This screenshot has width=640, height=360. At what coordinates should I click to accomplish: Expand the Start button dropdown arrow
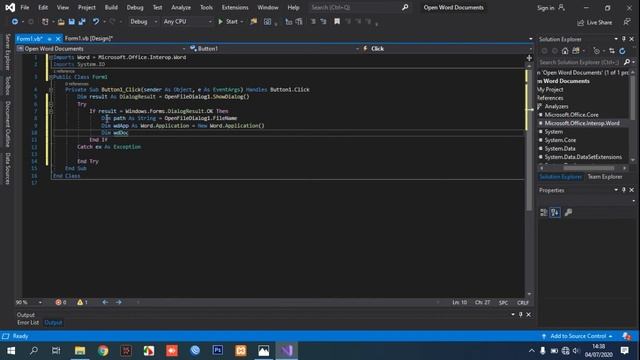click(242, 22)
